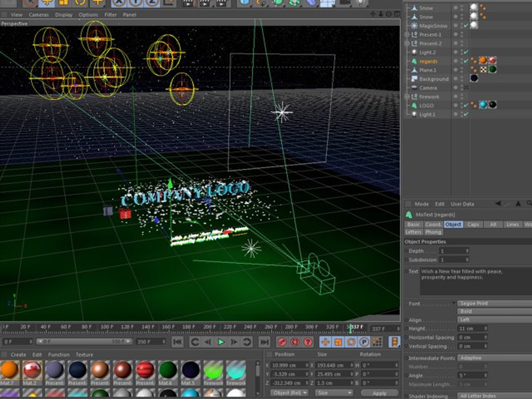
Task: Expand the firework group
Action: coord(407,97)
